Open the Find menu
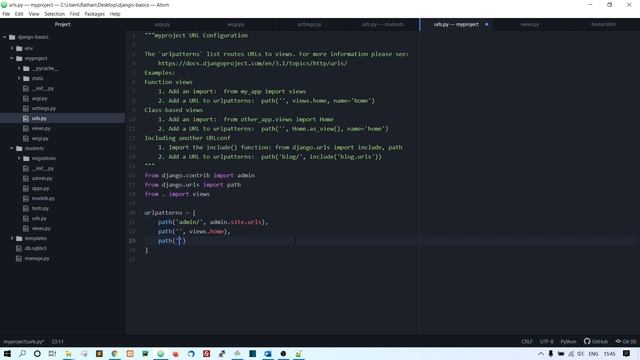 point(74,14)
